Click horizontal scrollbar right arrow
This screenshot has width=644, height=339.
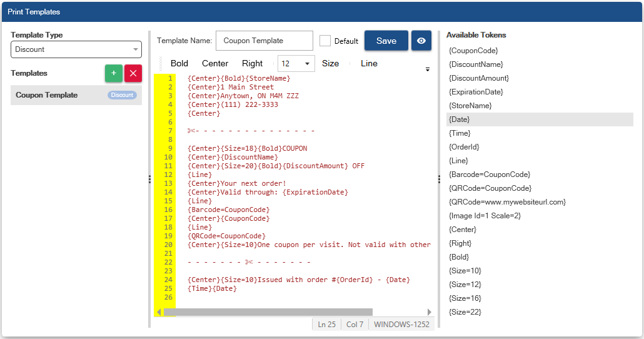tap(429, 312)
